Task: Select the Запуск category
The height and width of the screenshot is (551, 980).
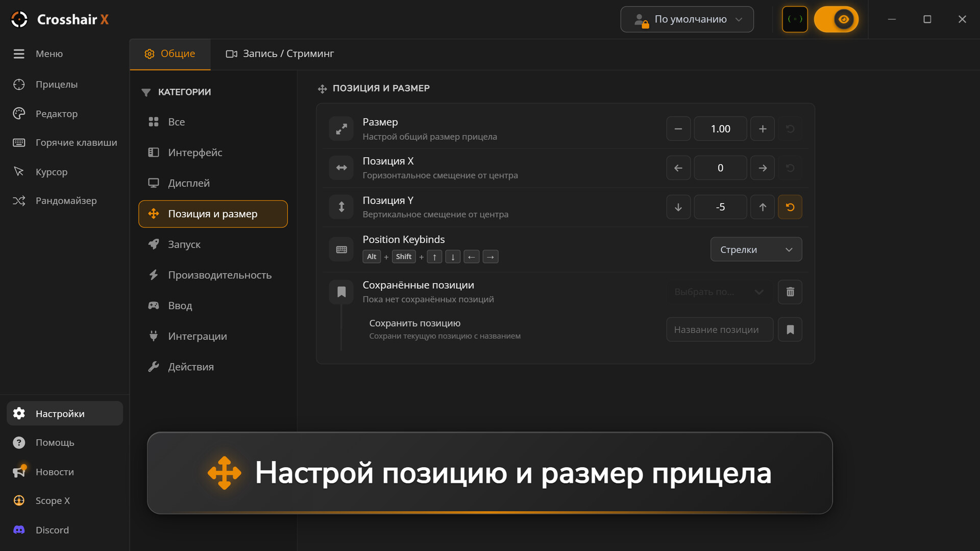Action: point(213,244)
